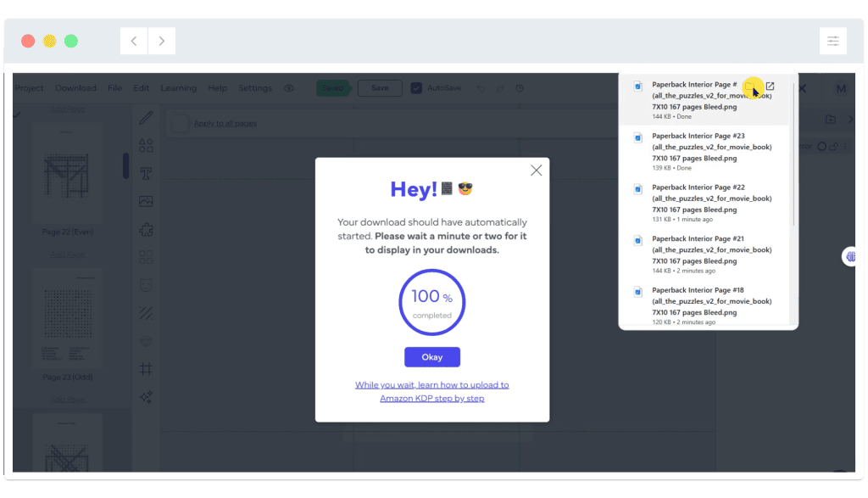Screen dimensions: 868x498
Task: Select the page thumbnail below Page 23 (Odd)
Action: pos(68,443)
